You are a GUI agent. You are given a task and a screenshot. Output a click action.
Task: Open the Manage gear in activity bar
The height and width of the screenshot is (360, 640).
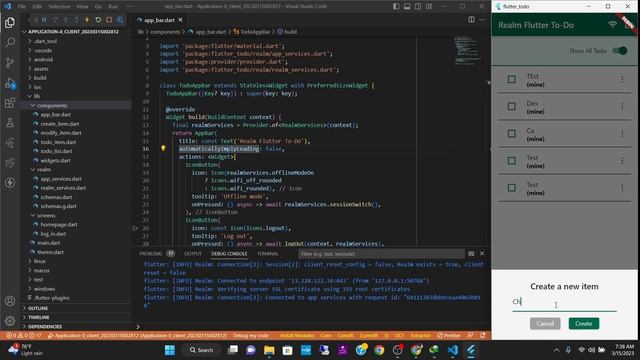click(10, 321)
